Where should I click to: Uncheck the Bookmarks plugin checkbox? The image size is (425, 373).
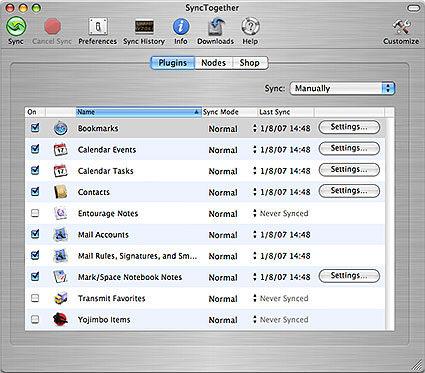[x=35, y=128]
